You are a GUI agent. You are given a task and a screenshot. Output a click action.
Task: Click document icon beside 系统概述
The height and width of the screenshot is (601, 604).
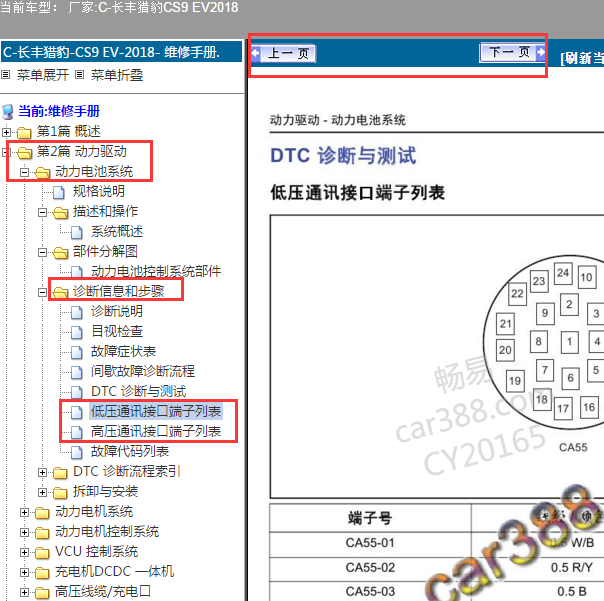point(77,232)
